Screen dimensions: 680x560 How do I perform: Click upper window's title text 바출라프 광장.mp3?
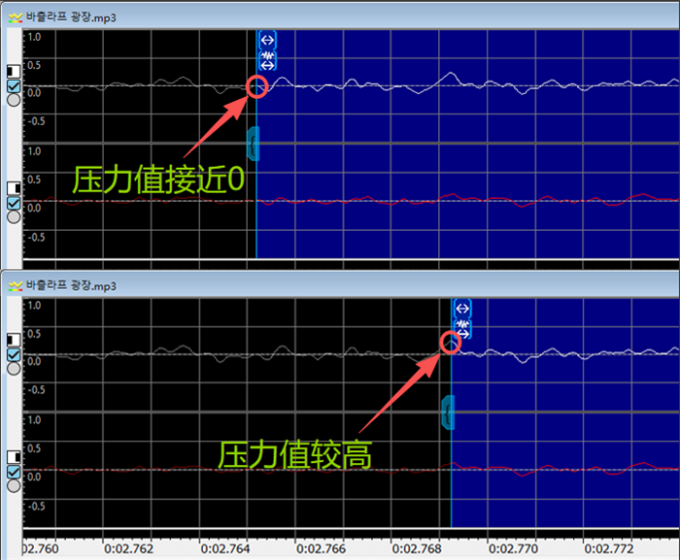71,17
